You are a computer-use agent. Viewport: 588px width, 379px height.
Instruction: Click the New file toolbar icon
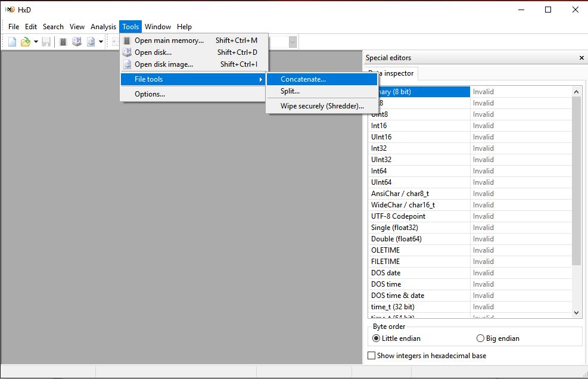[13, 42]
